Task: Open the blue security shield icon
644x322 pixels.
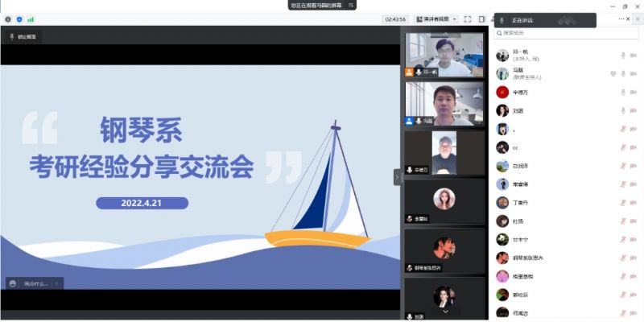Action: (x=19, y=19)
